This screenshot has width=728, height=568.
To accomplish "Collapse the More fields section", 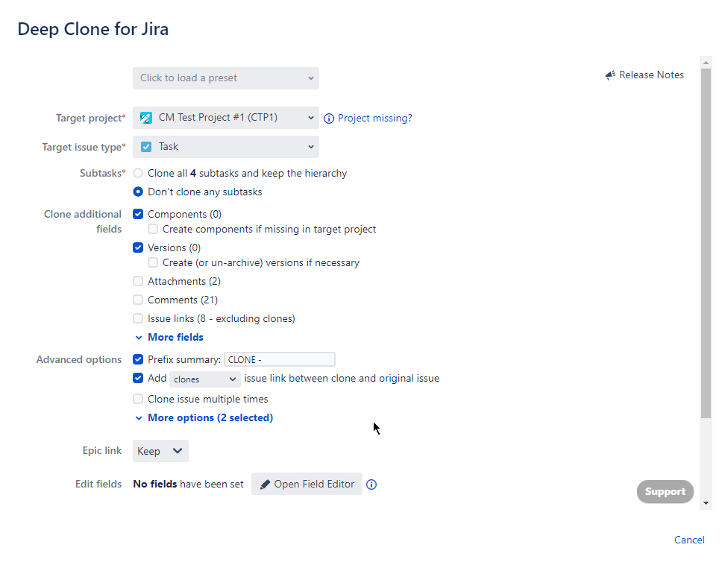I will 175,337.
